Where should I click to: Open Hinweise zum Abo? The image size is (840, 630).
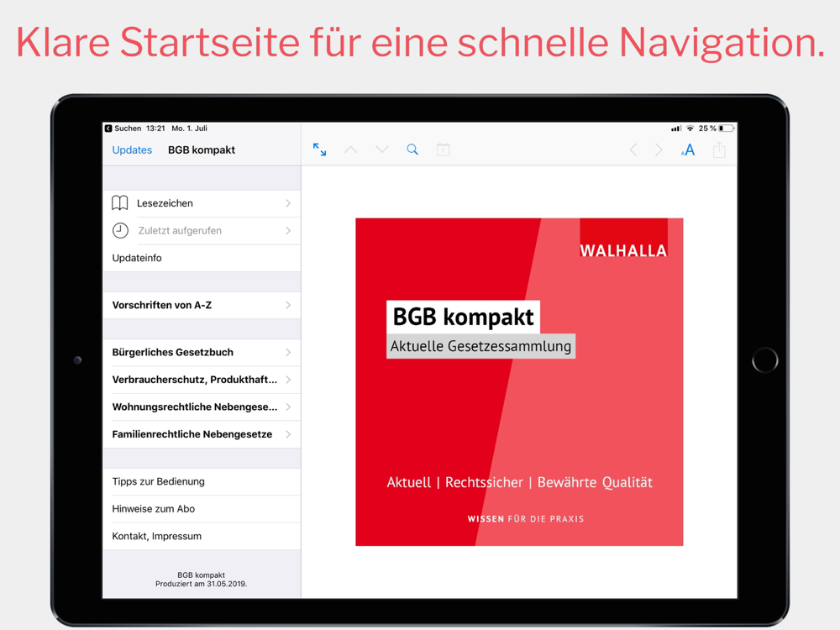(x=202, y=508)
